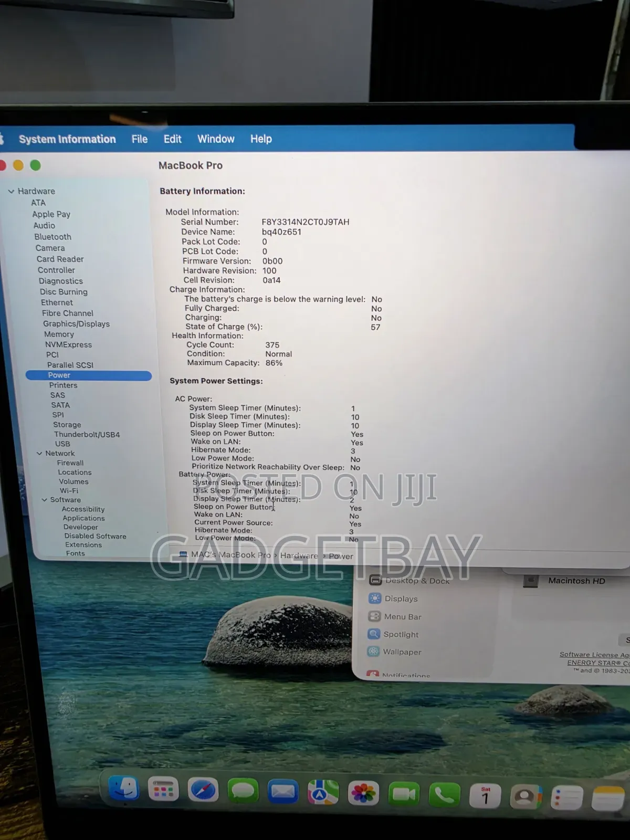Viewport: 630px width, 840px height.
Task: Launch FaceTime from the Dock
Action: point(404,794)
